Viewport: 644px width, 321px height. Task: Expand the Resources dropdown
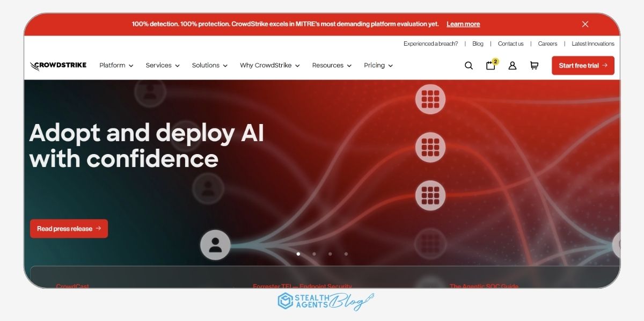(x=332, y=65)
